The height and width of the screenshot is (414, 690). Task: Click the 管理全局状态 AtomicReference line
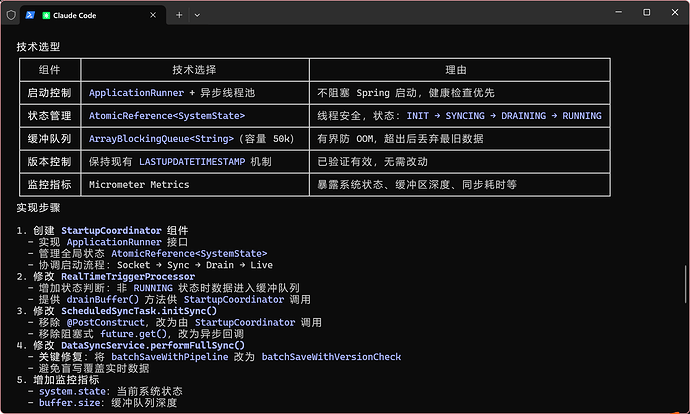(147, 253)
